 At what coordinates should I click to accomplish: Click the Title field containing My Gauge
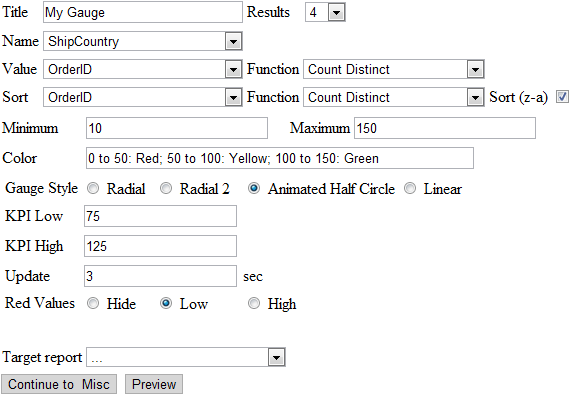(143, 12)
